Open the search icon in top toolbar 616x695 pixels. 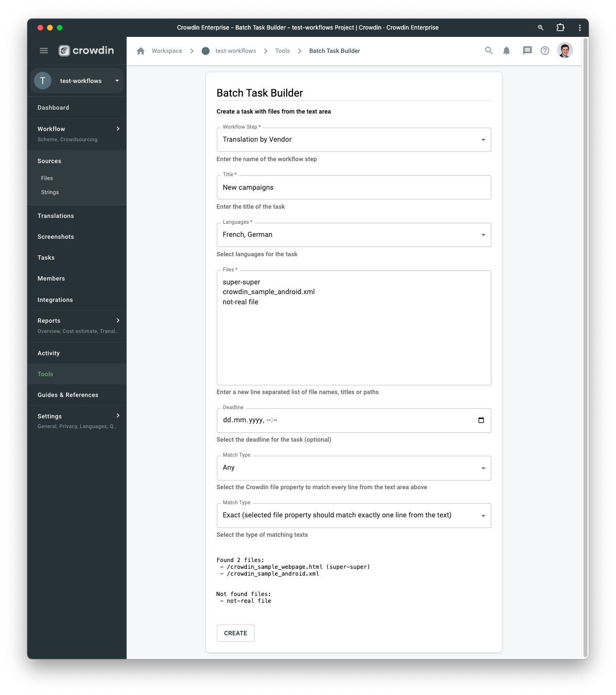(x=489, y=50)
